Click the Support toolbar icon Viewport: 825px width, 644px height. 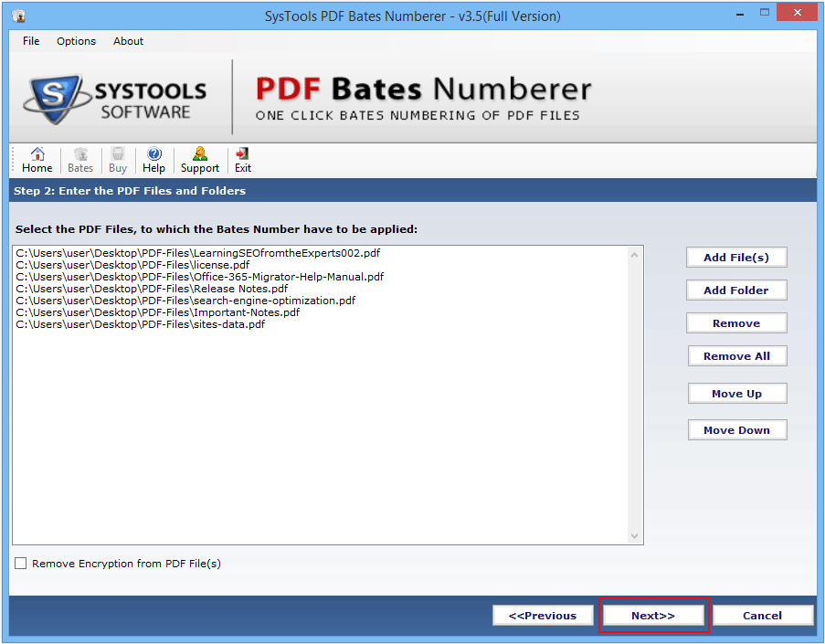point(200,160)
